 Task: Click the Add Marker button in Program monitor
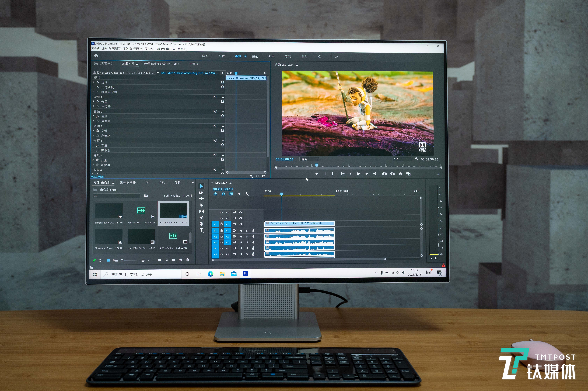pyautogui.click(x=317, y=174)
